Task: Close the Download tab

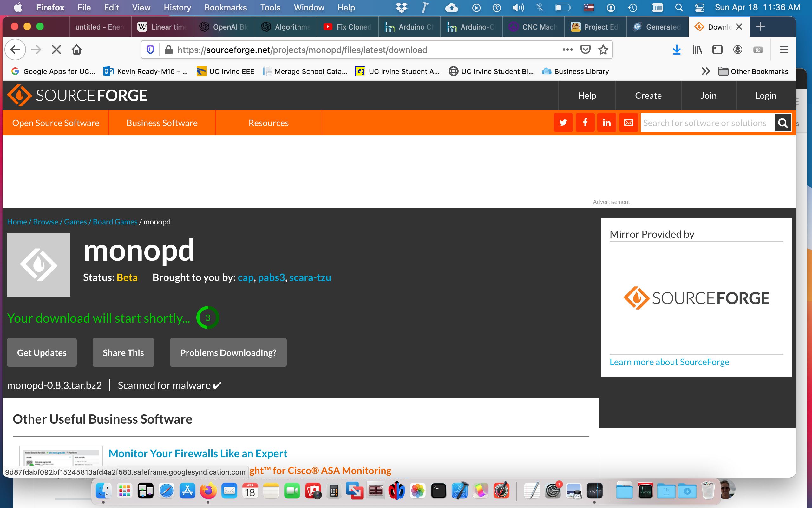Action: tap(739, 27)
